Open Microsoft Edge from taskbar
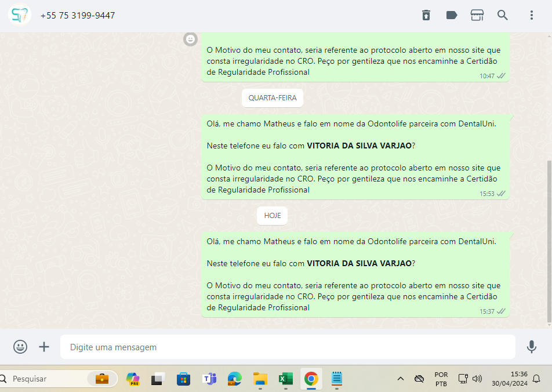The height and width of the screenshot is (392, 552). [x=234, y=379]
